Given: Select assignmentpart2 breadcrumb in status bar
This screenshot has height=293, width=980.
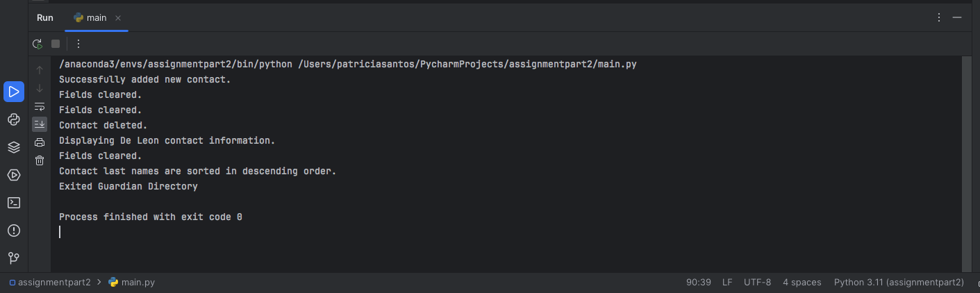Looking at the screenshot, I should coord(49,283).
